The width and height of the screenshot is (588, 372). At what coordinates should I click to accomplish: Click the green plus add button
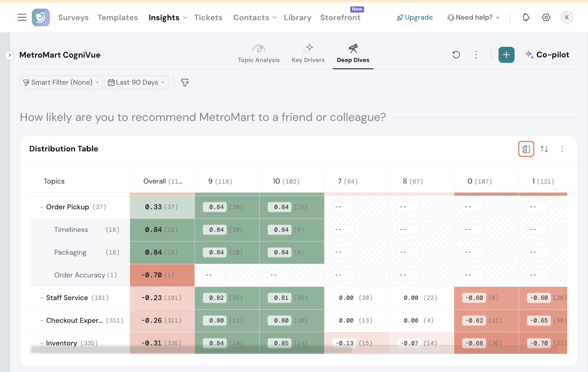[506, 55]
